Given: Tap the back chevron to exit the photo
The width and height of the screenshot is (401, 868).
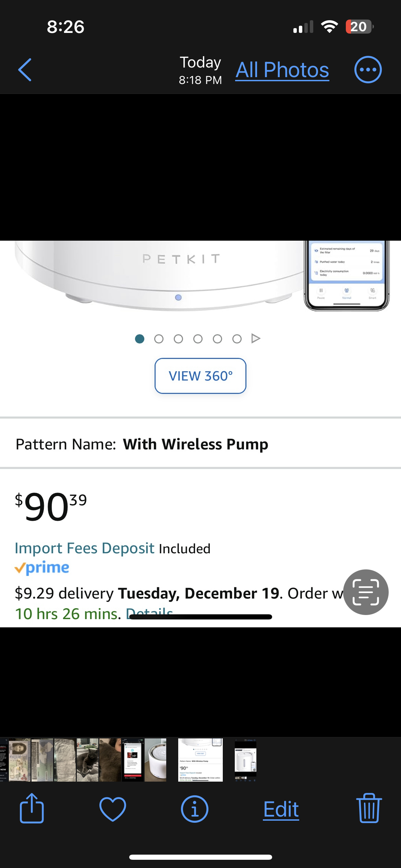Looking at the screenshot, I should [x=24, y=70].
